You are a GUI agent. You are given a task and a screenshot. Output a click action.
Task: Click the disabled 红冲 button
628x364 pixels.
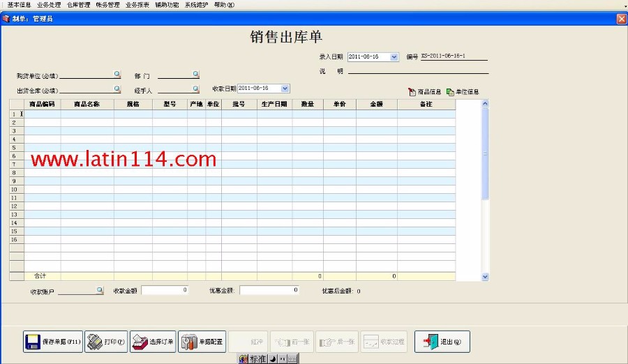[248, 342]
